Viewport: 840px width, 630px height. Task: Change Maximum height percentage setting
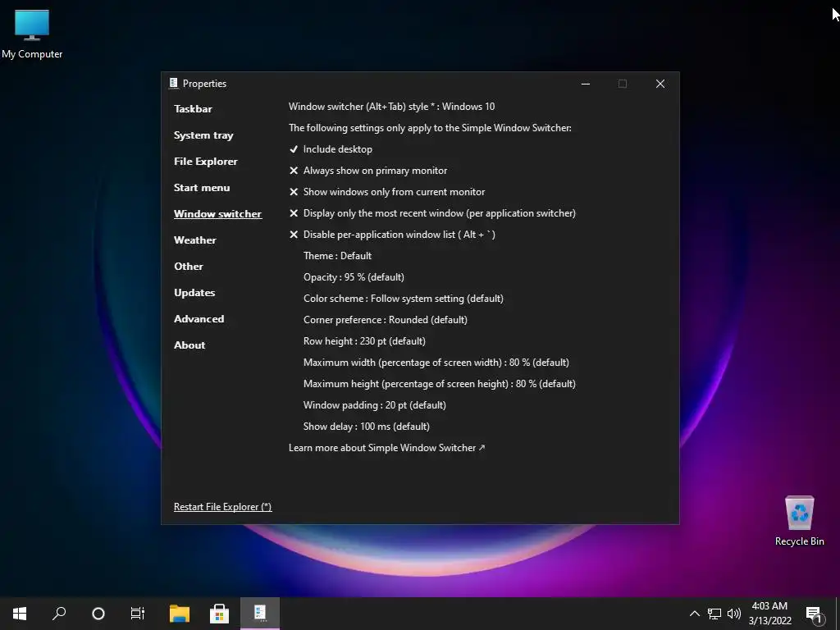[440, 384]
